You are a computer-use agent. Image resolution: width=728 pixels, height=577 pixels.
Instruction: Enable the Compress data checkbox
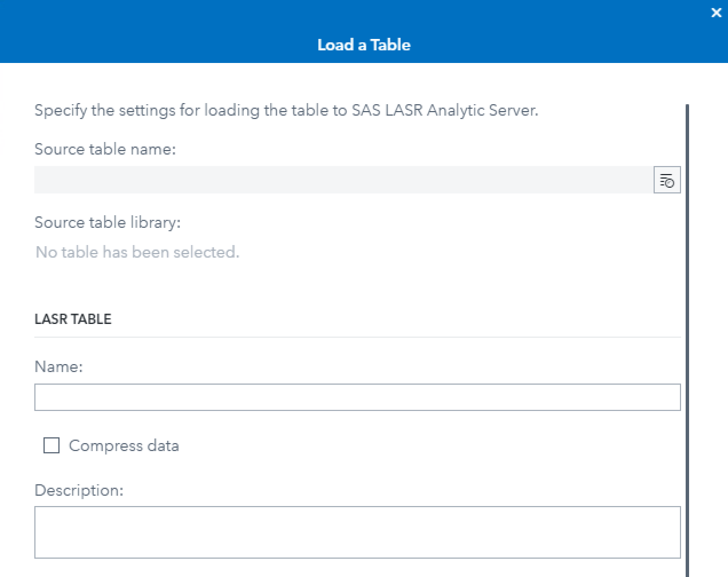(52, 445)
